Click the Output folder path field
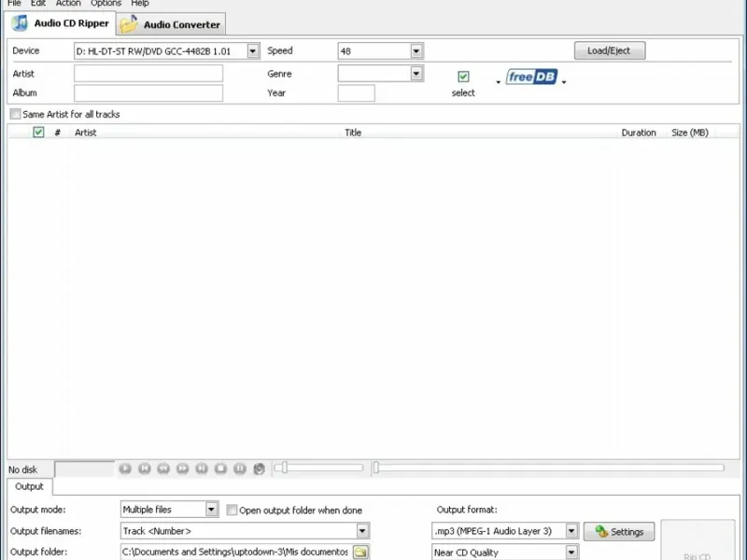 coord(236,552)
